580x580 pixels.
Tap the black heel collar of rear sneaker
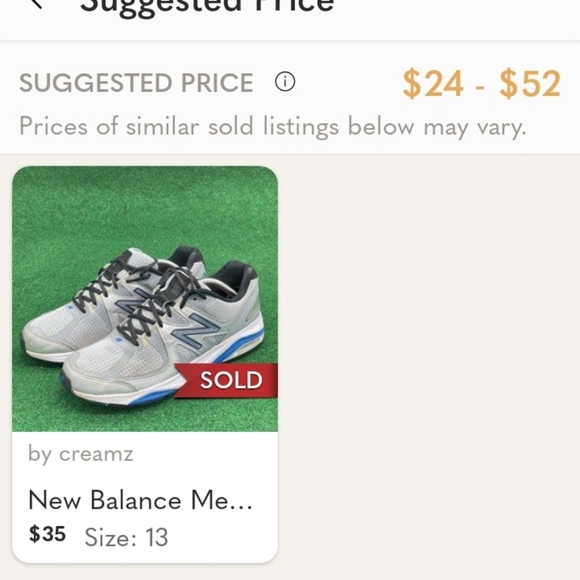coord(190,256)
